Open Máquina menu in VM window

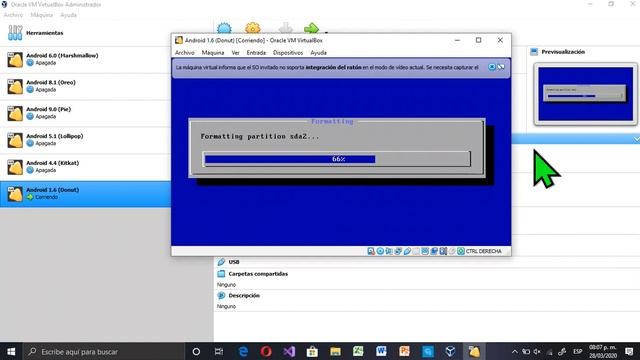pos(213,53)
